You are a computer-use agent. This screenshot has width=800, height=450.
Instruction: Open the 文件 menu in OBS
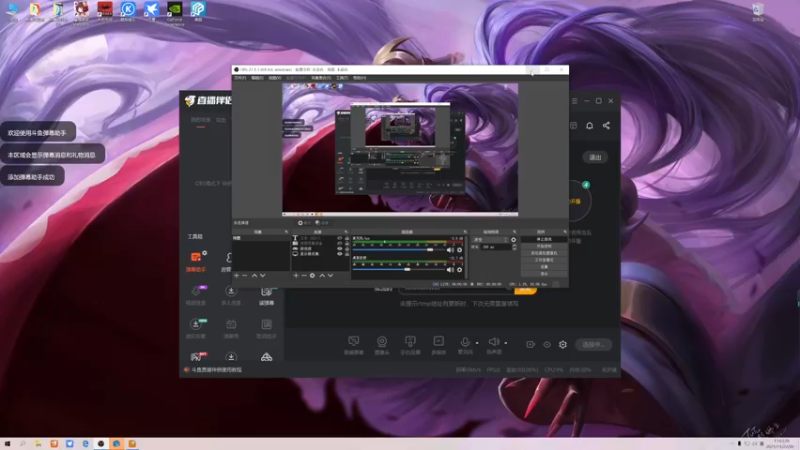(240, 78)
